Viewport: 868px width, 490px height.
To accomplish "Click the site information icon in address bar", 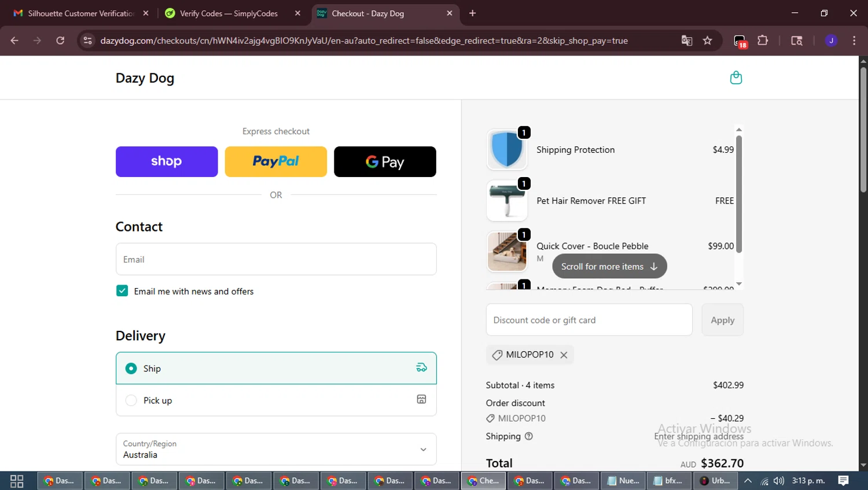I will [87, 40].
